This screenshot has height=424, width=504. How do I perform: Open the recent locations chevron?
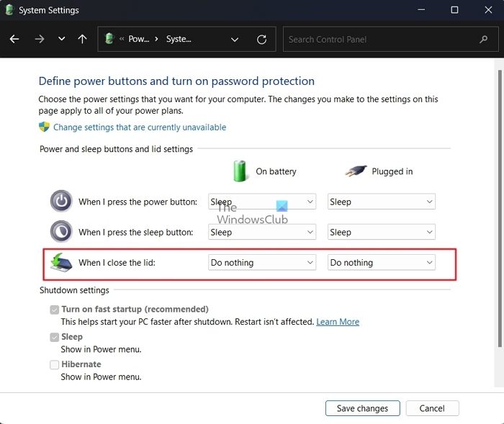pos(61,40)
